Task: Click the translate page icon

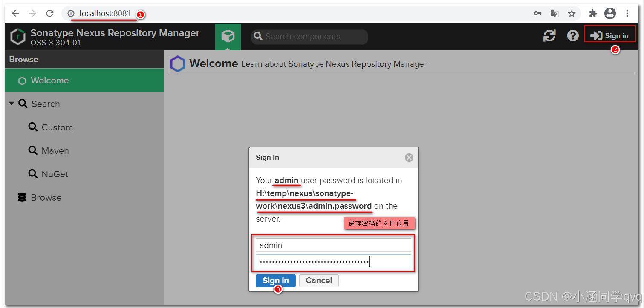Action: (x=554, y=14)
